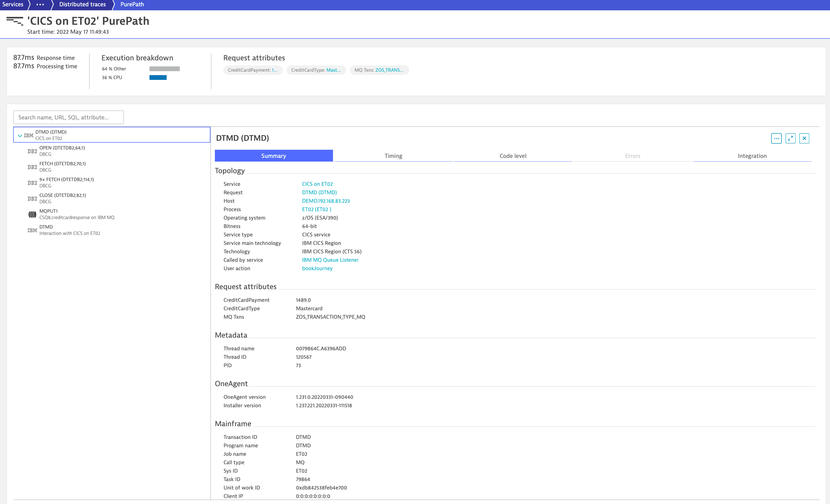Open the Code level tab
This screenshot has width=830, height=504.
pos(513,156)
